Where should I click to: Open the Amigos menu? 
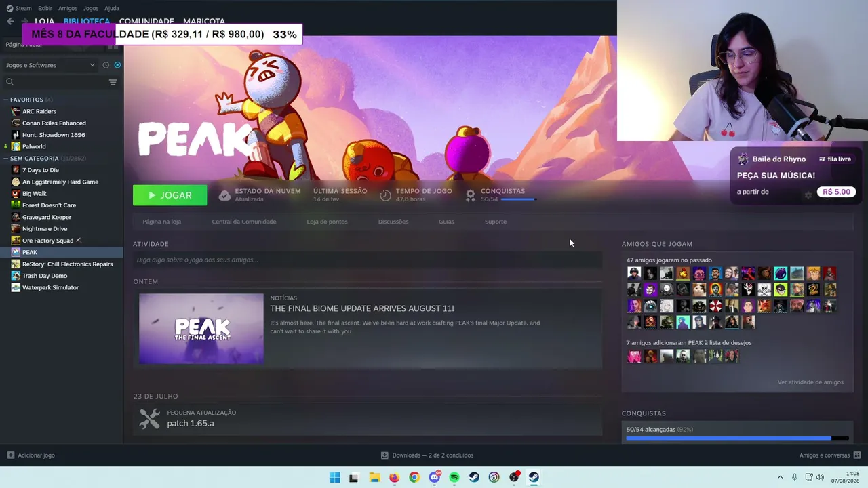tap(68, 8)
